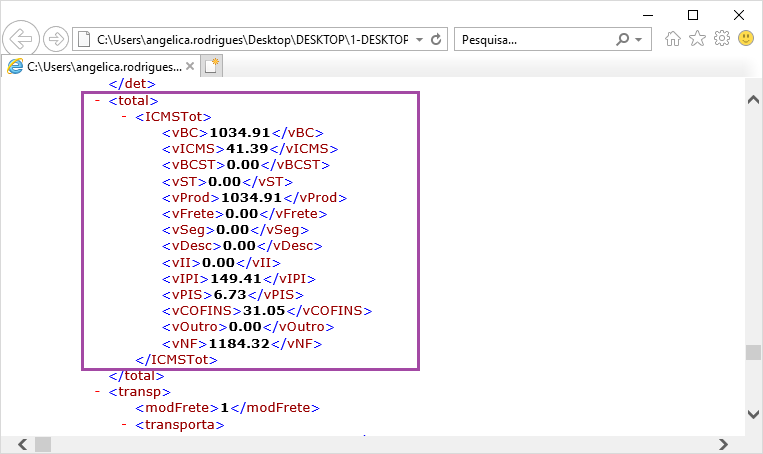
Task: Open the address bar dropdown arrow
Action: (420, 39)
